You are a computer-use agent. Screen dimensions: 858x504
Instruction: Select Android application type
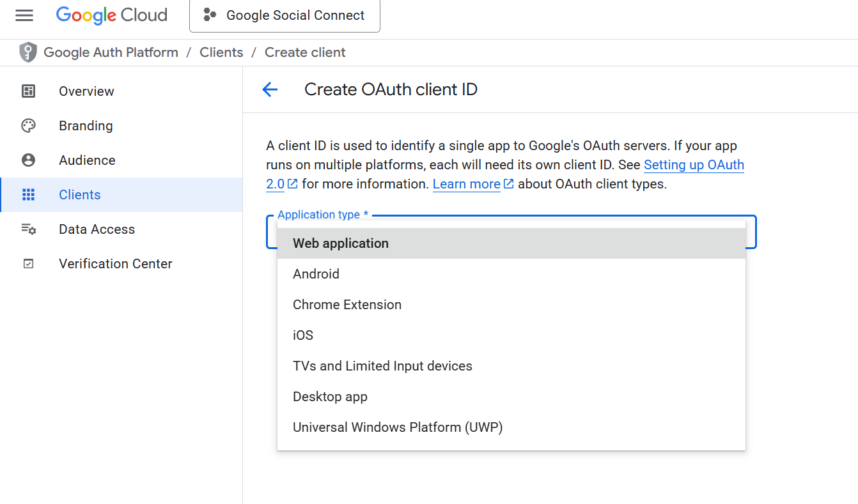(x=511, y=274)
